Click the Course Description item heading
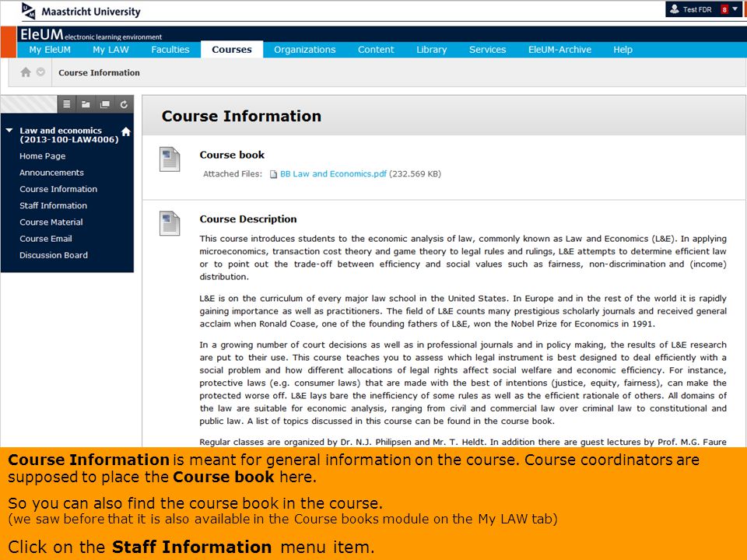Viewport: 747px width, 560px height. tap(247, 219)
